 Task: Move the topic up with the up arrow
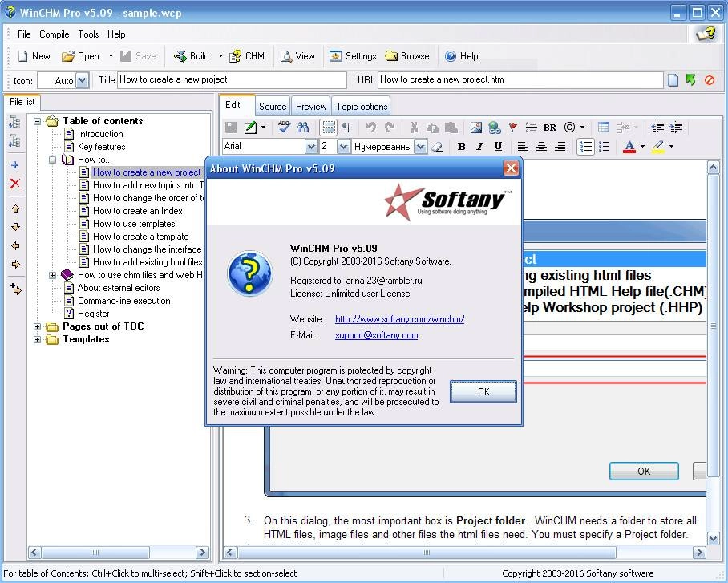tap(15, 209)
